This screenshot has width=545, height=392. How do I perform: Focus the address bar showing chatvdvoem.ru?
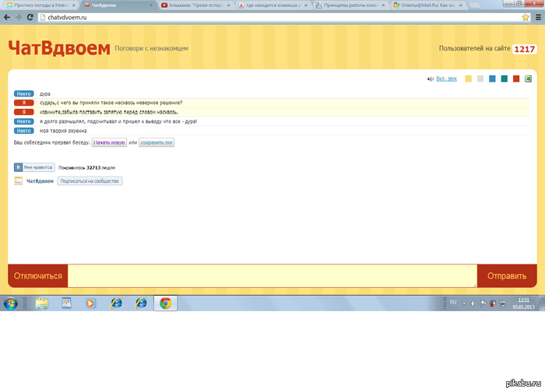pyautogui.click(x=278, y=17)
